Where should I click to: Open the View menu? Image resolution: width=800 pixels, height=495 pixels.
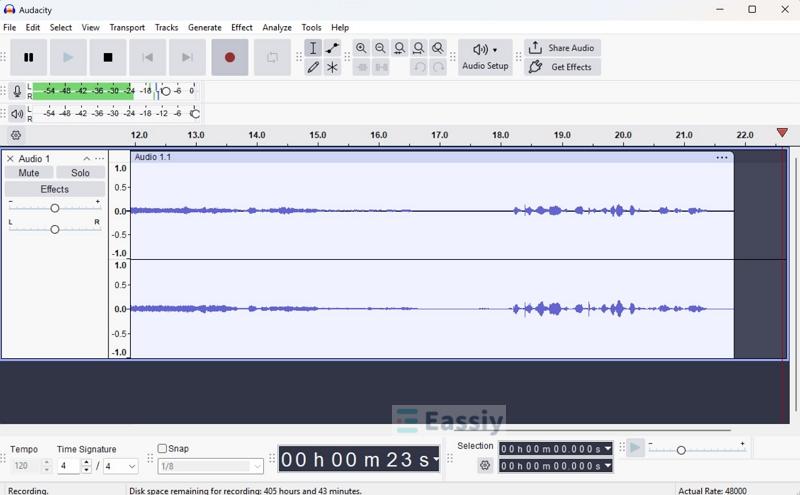coord(90,28)
